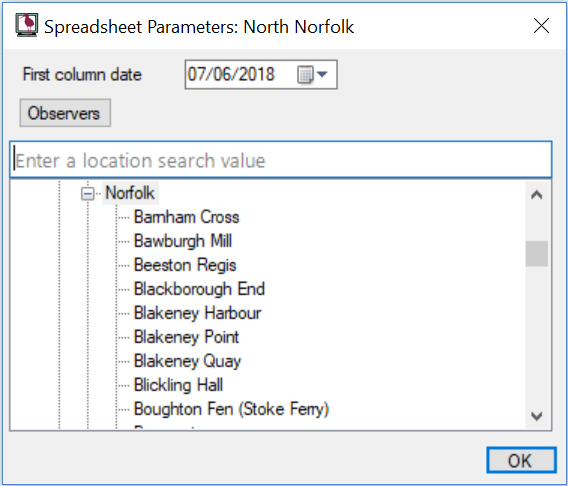Click the Observers button
Screen dimensions: 568x486
tap(65, 113)
